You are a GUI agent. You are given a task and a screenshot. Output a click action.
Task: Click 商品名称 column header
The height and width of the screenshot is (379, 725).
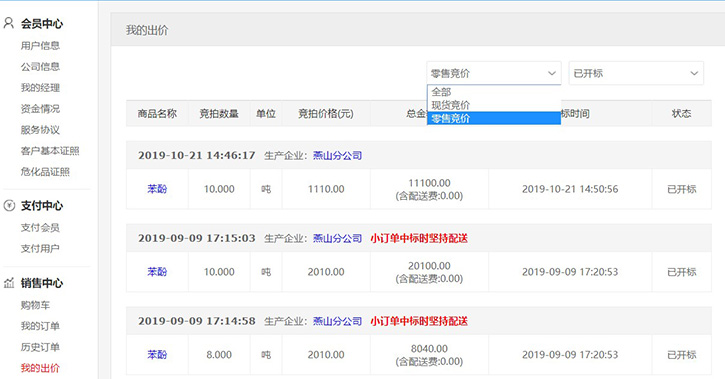click(x=157, y=114)
